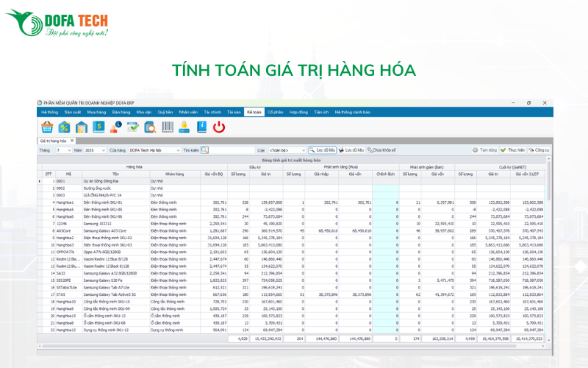Open the Loại type dropdown
Screen dimensions: 588x368
point(304,150)
